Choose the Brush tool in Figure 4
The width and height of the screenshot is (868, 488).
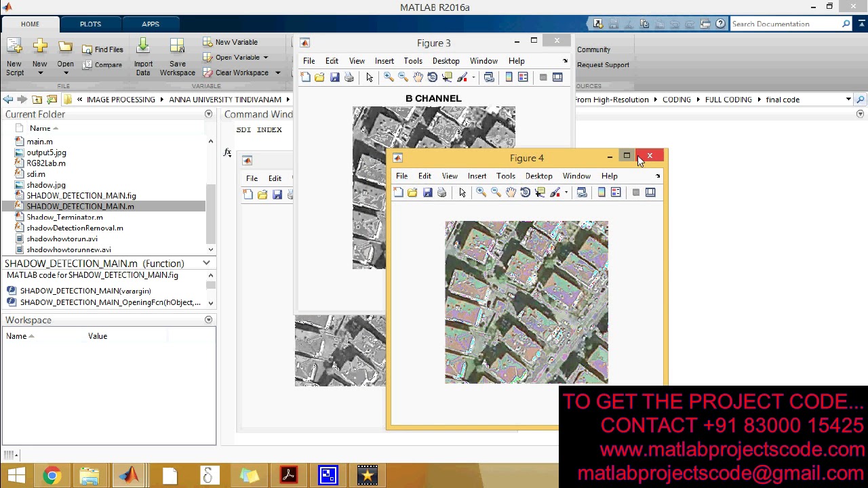pos(555,192)
